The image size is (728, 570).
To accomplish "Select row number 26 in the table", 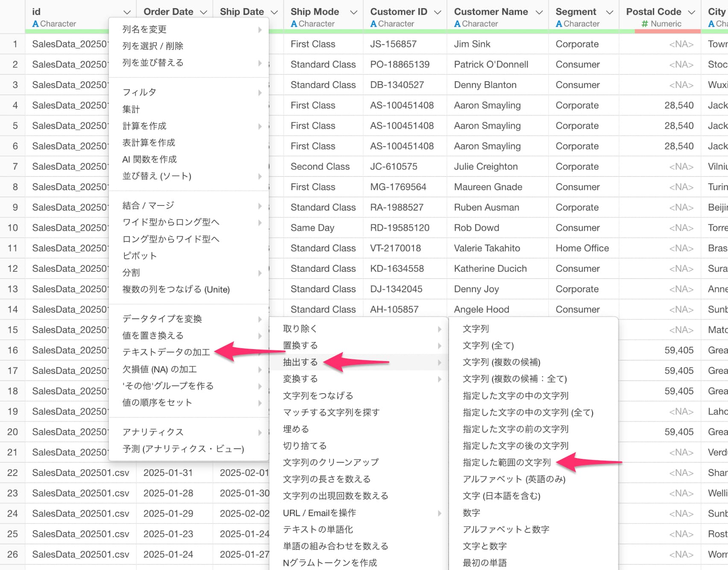I will (13, 554).
